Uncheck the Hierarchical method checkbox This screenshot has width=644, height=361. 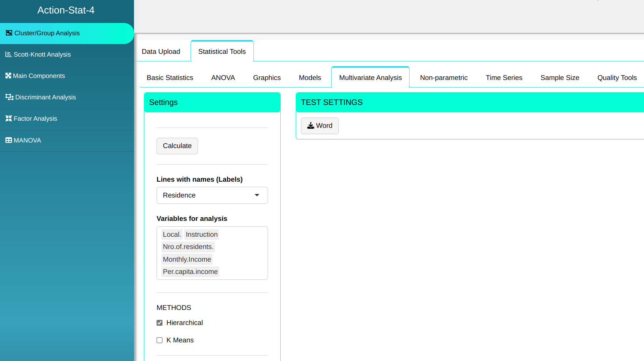(x=160, y=323)
